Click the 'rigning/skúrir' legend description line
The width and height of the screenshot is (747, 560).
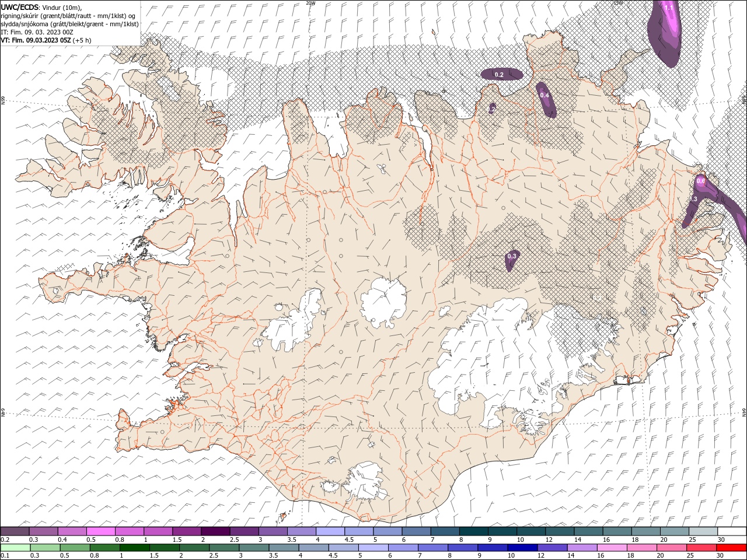(x=68, y=16)
